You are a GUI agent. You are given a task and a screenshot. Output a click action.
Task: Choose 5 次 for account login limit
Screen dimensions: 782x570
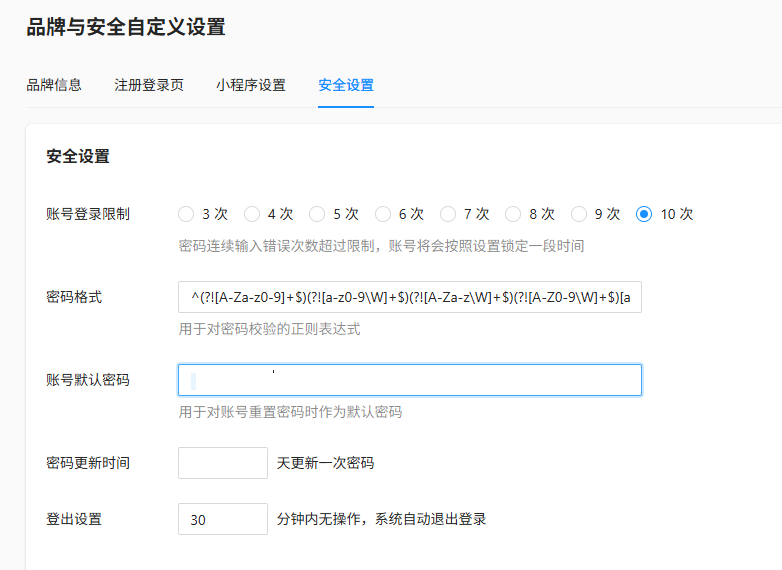tap(317, 214)
